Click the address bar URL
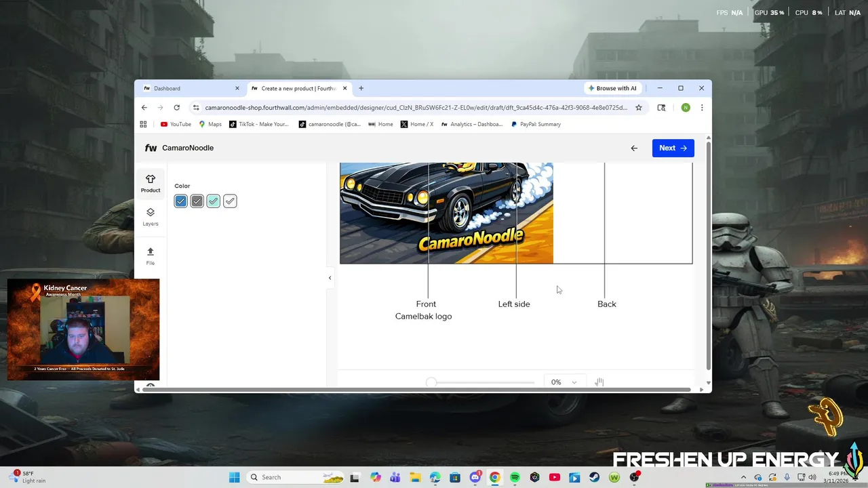Screen dimensions: 868x488 click(x=416, y=107)
